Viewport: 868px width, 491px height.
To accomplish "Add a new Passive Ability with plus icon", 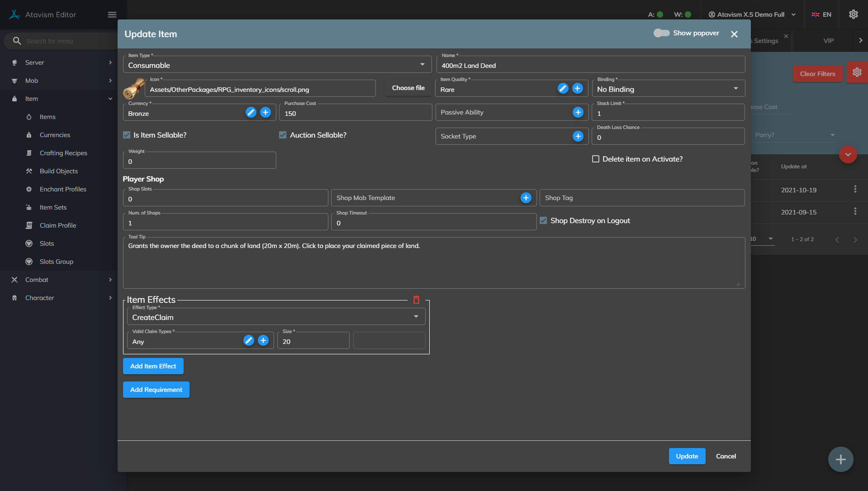I will pyautogui.click(x=578, y=113).
